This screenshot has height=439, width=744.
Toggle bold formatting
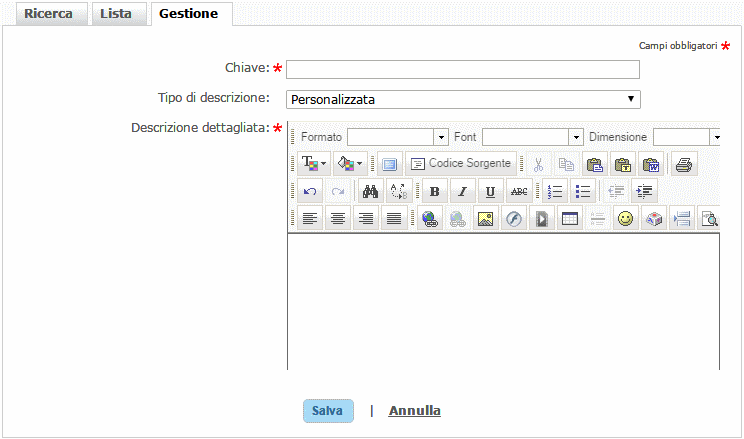coord(435,191)
